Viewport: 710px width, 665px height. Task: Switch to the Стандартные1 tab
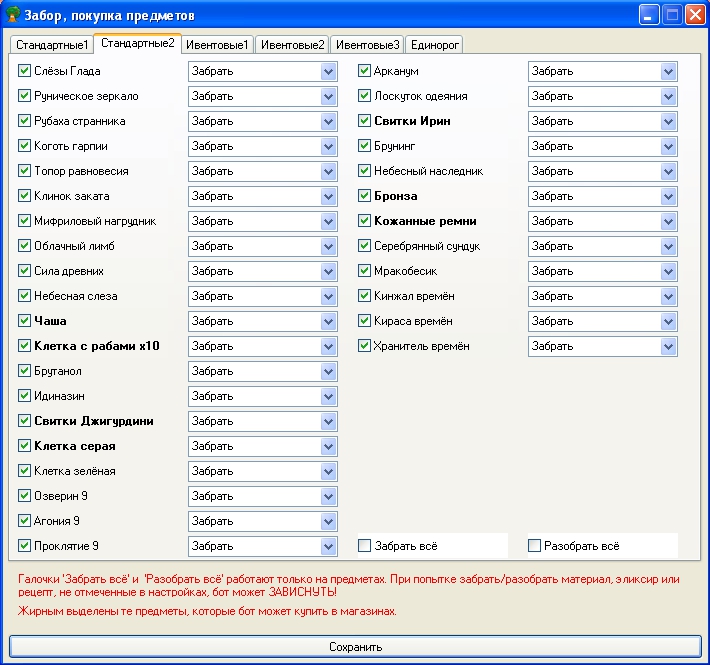pyautogui.click(x=51, y=45)
